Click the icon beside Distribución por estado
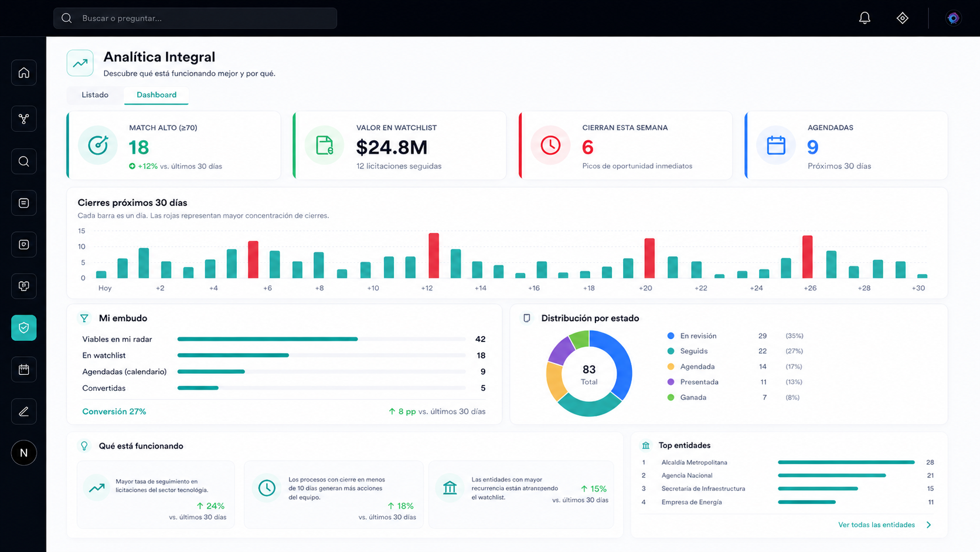The height and width of the screenshot is (552, 980). pos(526,318)
